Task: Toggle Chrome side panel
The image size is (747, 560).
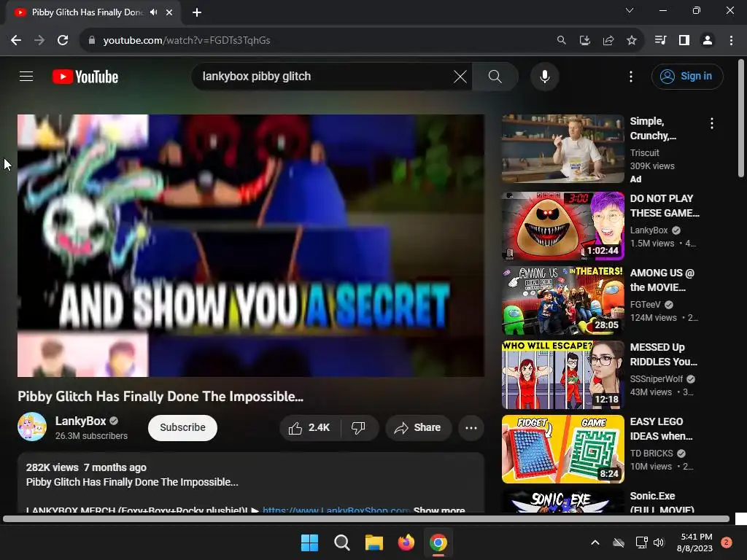Action: (684, 41)
